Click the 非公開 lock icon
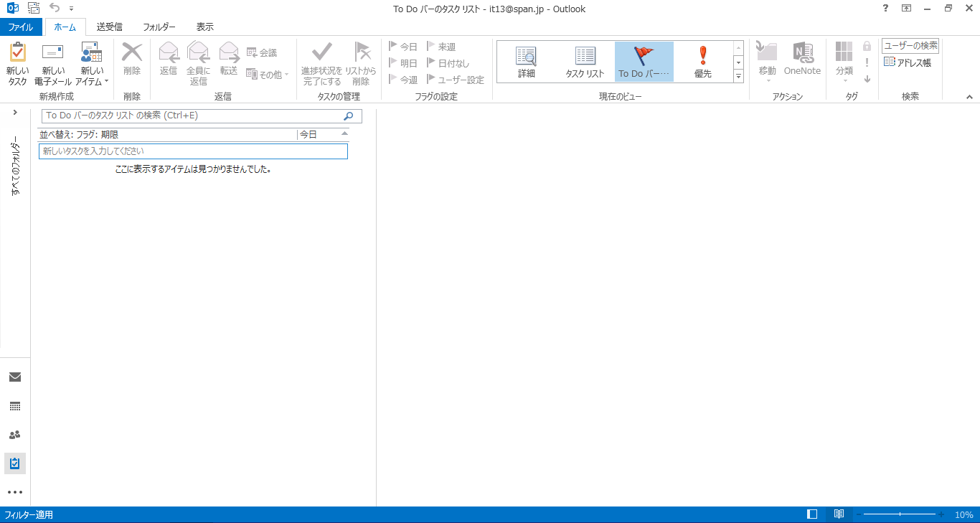Image resolution: width=980 pixels, height=523 pixels. (867, 47)
